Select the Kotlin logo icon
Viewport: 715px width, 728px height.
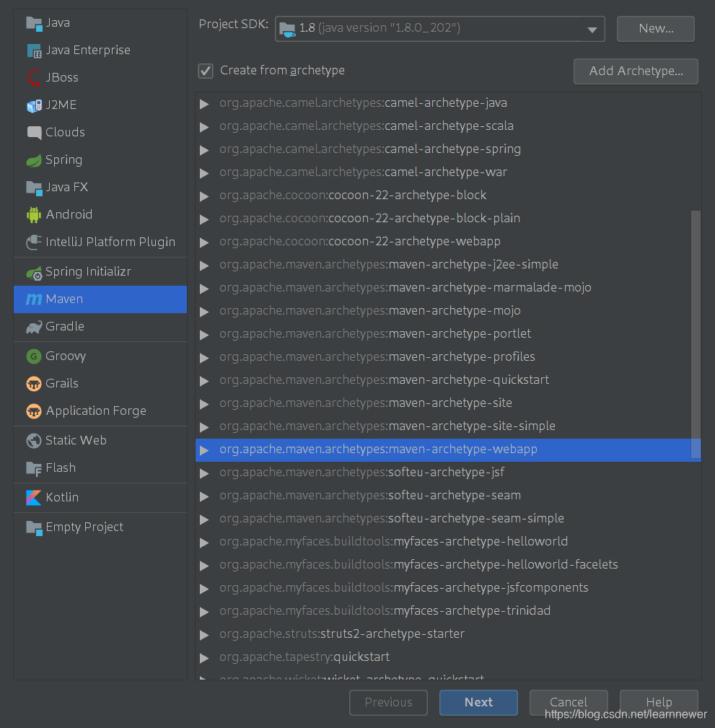click(34, 498)
